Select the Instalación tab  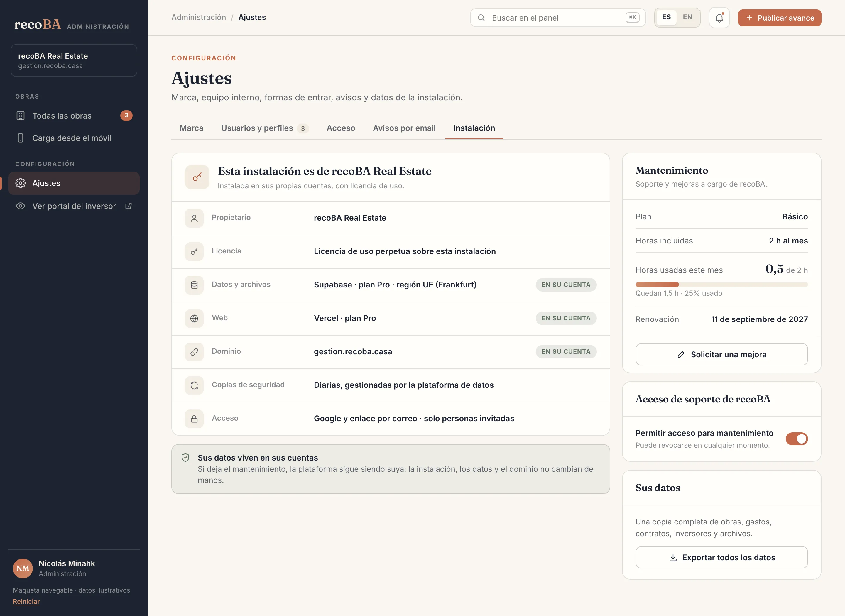tap(474, 128)
